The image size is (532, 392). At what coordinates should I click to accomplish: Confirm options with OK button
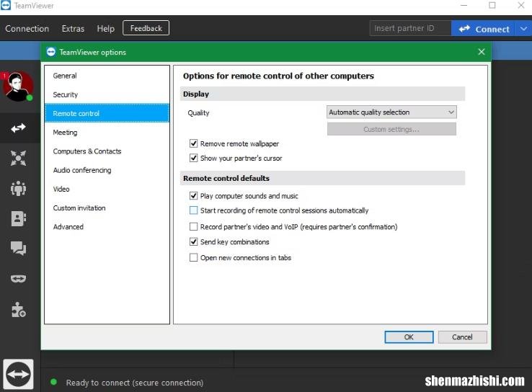409,337
